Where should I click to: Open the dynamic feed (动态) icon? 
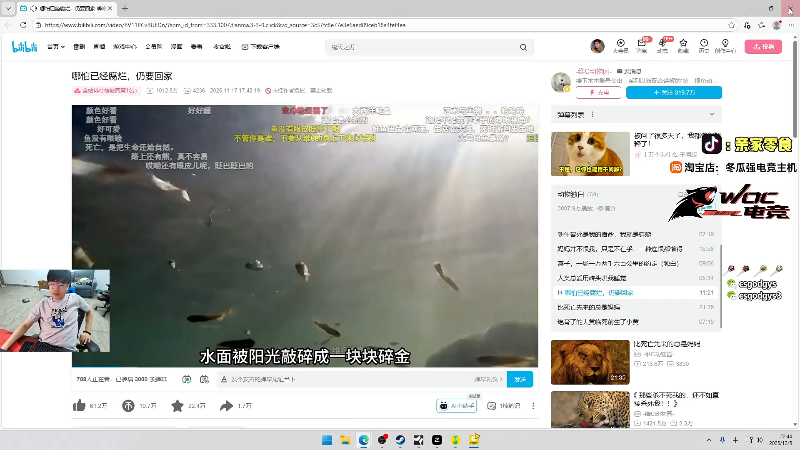pos(662,45)
